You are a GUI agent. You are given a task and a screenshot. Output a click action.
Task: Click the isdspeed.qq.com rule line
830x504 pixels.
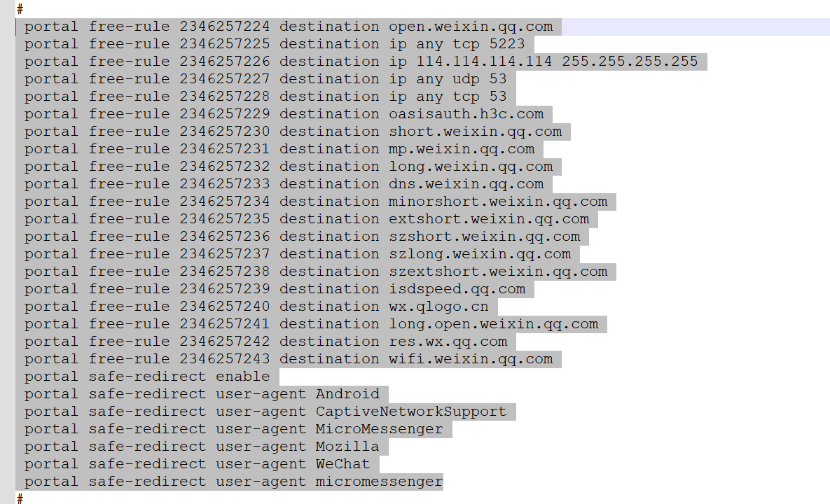coord(275,289)
